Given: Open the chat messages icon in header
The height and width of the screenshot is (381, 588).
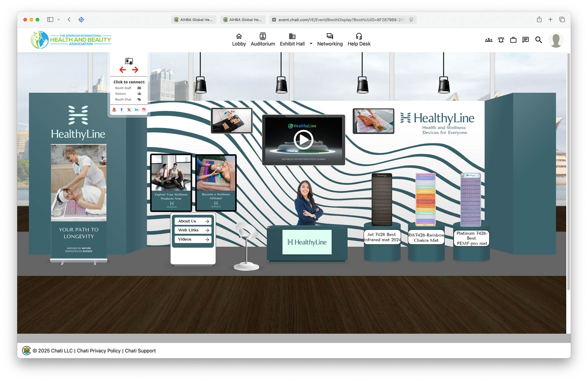Looking at the screenshot, I should click(526, 40).
